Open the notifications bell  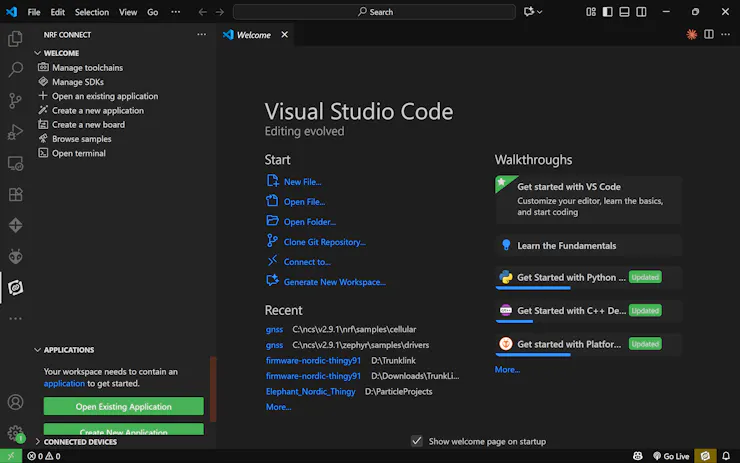(x=726, y=456)
